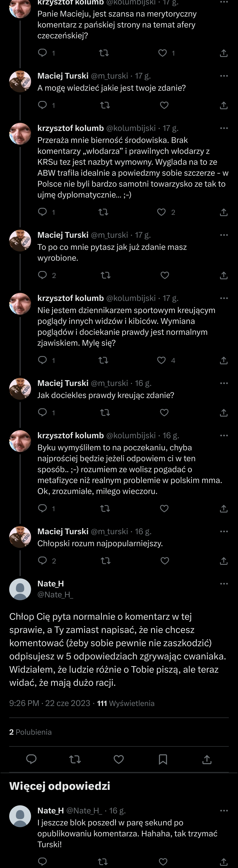Share Nate_H's main tweet

(x=207, y=759)
